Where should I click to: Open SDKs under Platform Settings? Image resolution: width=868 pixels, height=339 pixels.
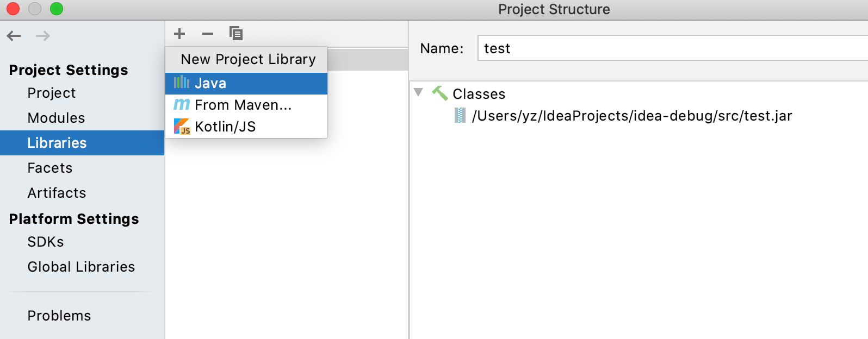(46, 242)
